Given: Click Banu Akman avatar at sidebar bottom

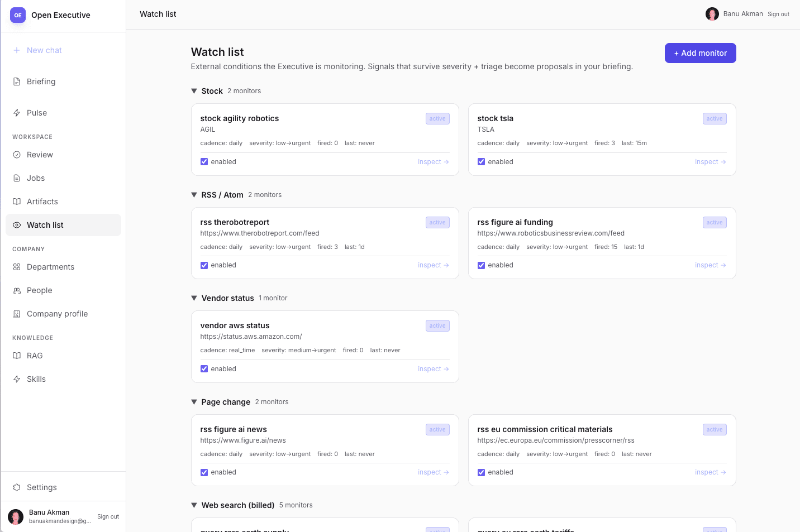Looking at the screenshot, I should 16,517.
